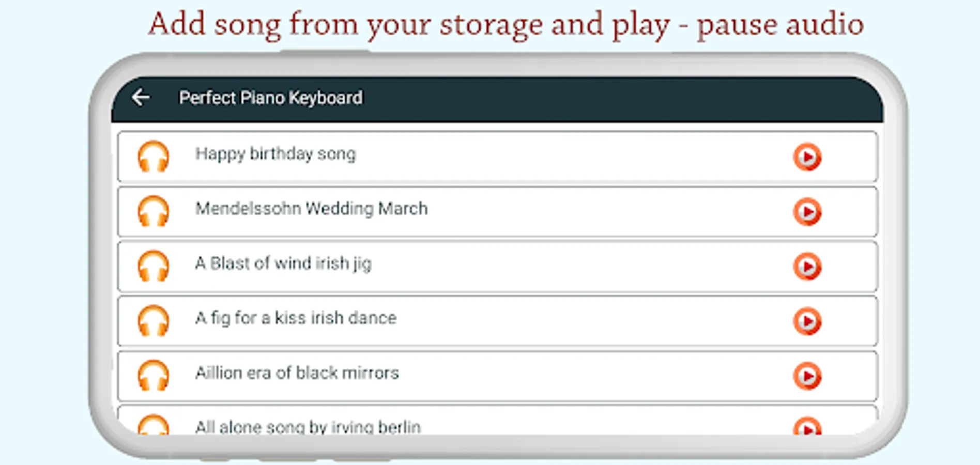This screenshot has height=465, width=980.
Task: Choose All alone song by irving berlin title
Action: (308, 427)
